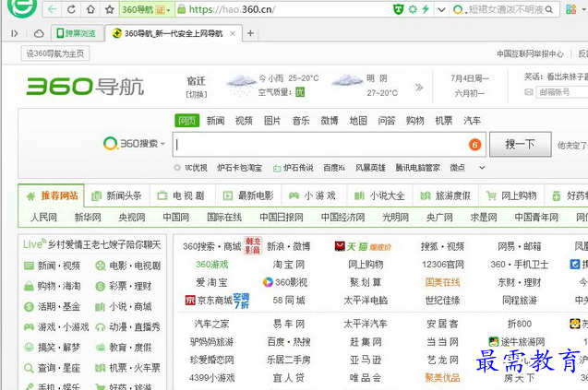Click the 电影·电视剧 film icon
Image resolution: width=588 pixels, height=390 pixels.
click(x=100, y=266)
